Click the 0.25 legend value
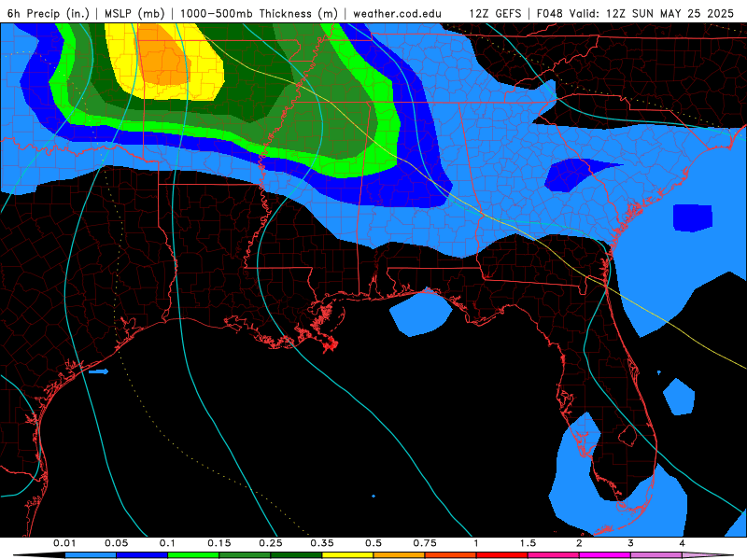The height and width of the screenshot is (560, 747). click(x=271, y=543)
